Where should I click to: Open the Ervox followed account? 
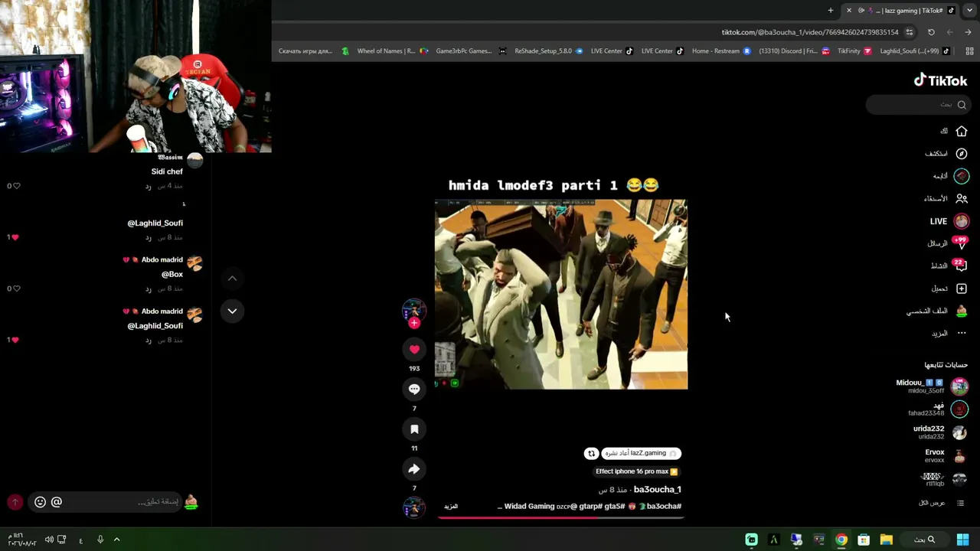[x=946, y=456]
